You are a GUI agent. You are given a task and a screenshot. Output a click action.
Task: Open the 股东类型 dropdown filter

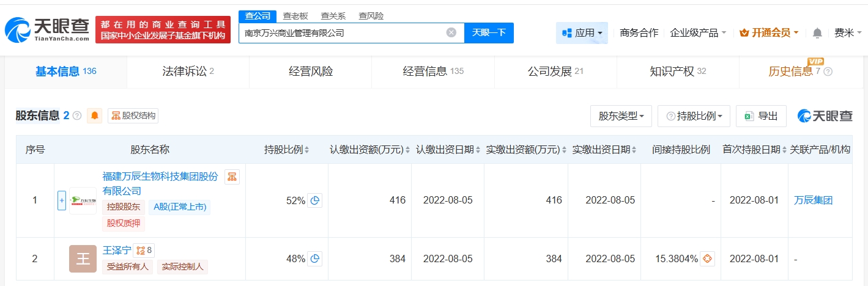621,116
